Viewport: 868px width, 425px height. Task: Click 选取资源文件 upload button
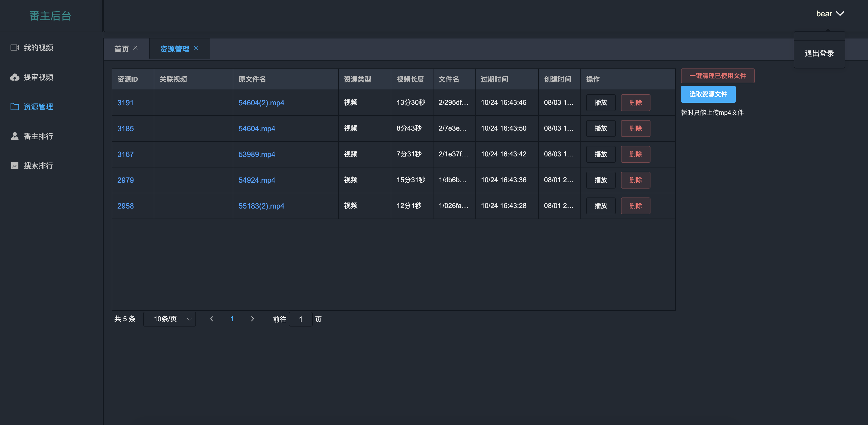coord(708,94)
